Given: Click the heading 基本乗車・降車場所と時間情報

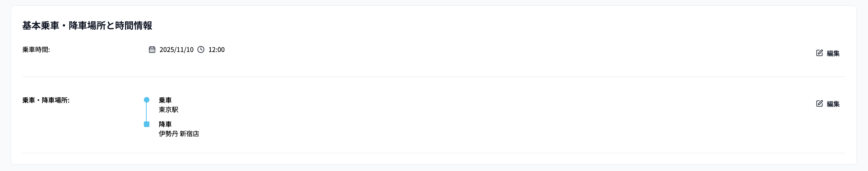Looking at the screenshot, I should [87, 25].
